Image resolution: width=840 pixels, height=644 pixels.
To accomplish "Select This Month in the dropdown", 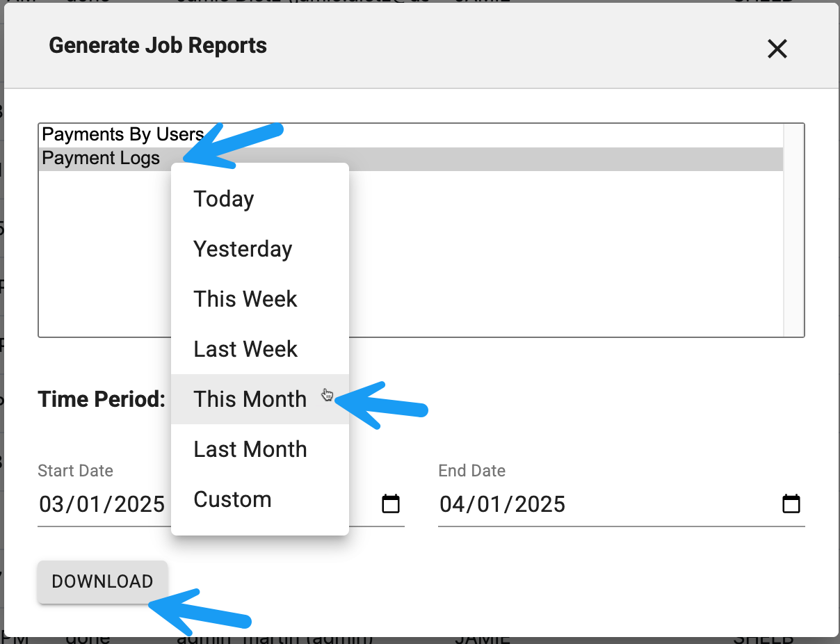I will tap(250, 399).
